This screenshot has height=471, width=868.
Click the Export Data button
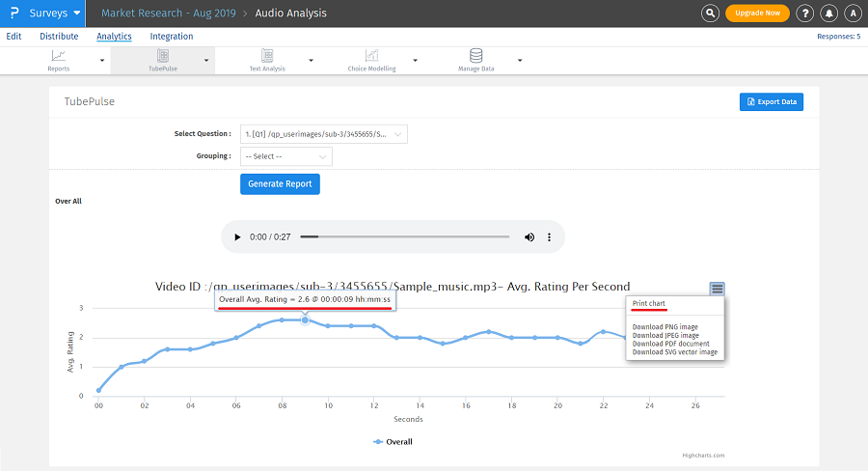coord(771,101)
